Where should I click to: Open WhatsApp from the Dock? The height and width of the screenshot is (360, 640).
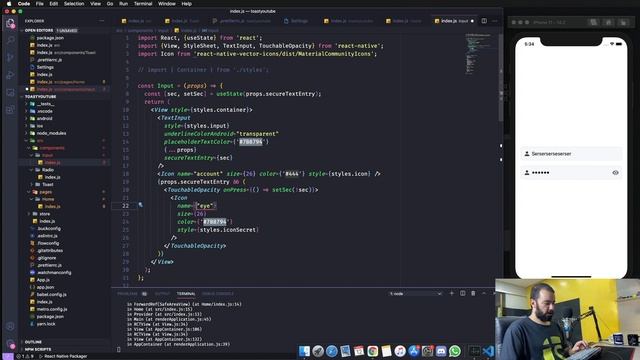point(455,351)
